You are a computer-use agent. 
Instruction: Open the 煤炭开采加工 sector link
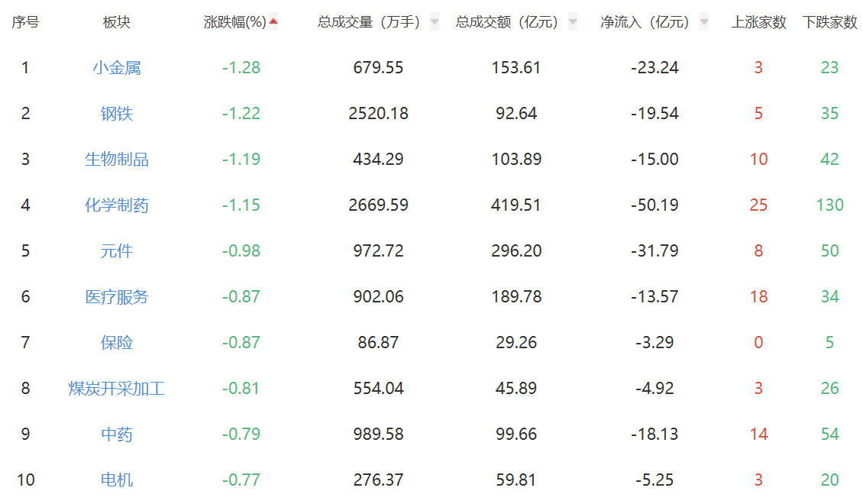[x=117, y=389]
